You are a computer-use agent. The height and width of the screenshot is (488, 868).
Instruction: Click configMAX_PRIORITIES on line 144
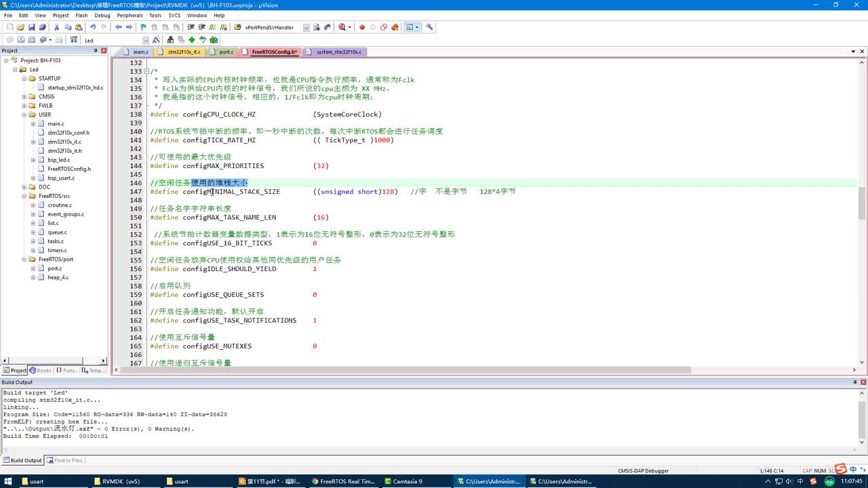click(223, 166)
